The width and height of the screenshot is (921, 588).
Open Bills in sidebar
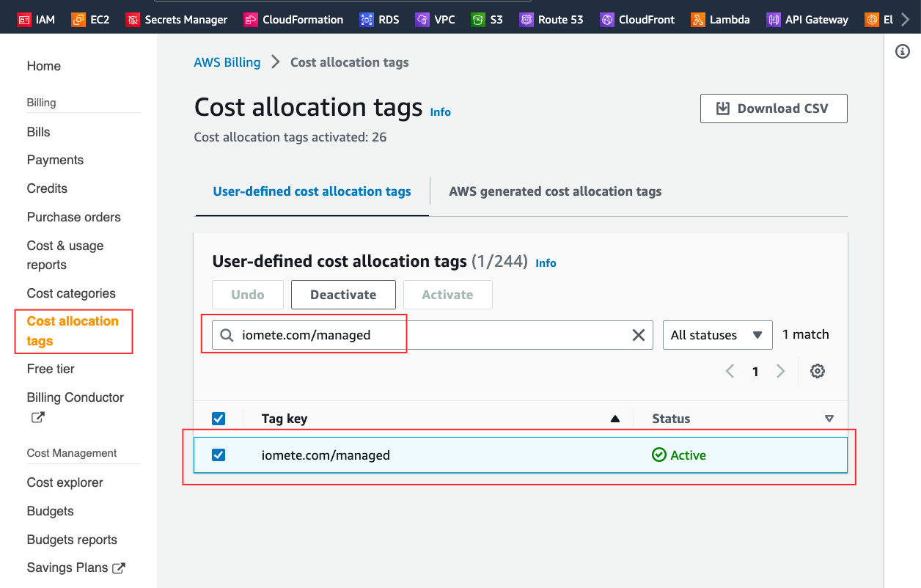coord(39,132)
